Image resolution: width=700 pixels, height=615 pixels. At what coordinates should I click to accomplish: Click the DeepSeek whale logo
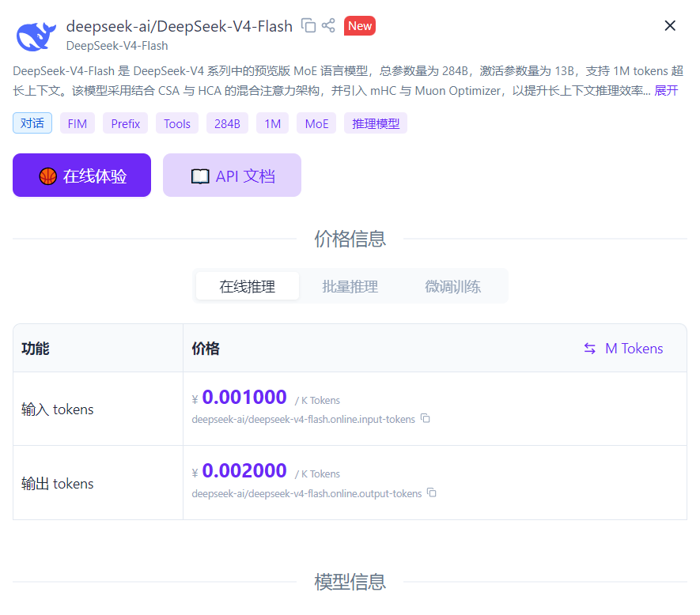36,36
